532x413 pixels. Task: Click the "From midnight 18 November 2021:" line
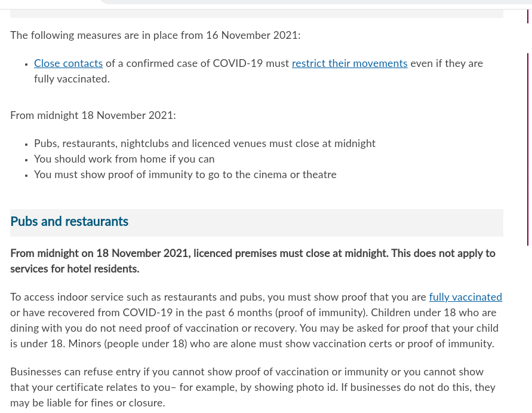(x=93, y=116)
